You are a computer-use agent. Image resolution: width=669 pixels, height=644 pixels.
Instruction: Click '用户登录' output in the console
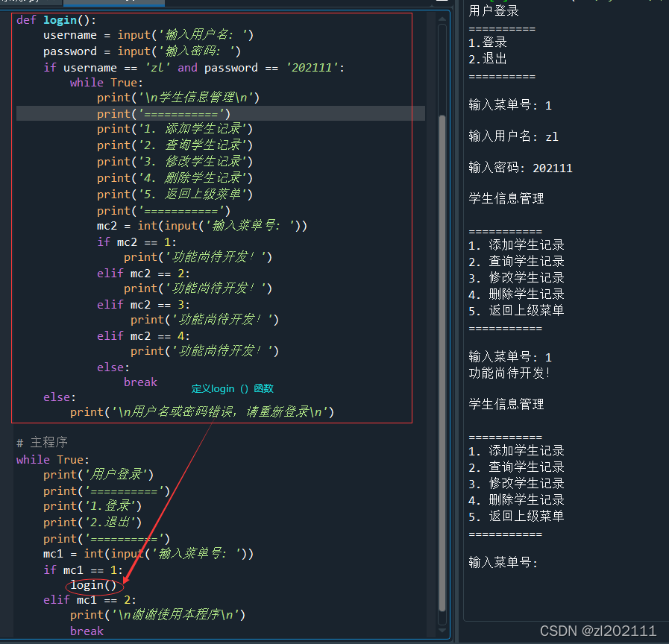pyautogui.click(x=494, y=10)
